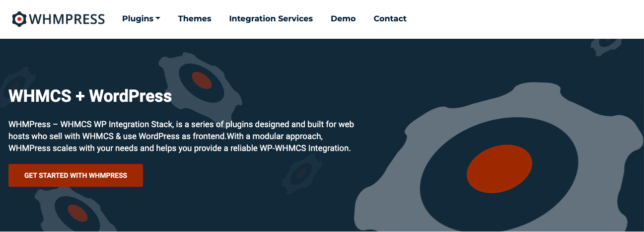Select the WHMCS + WordPress heading
The width and height of the screenshot is (644, 232).
(90, 95)
